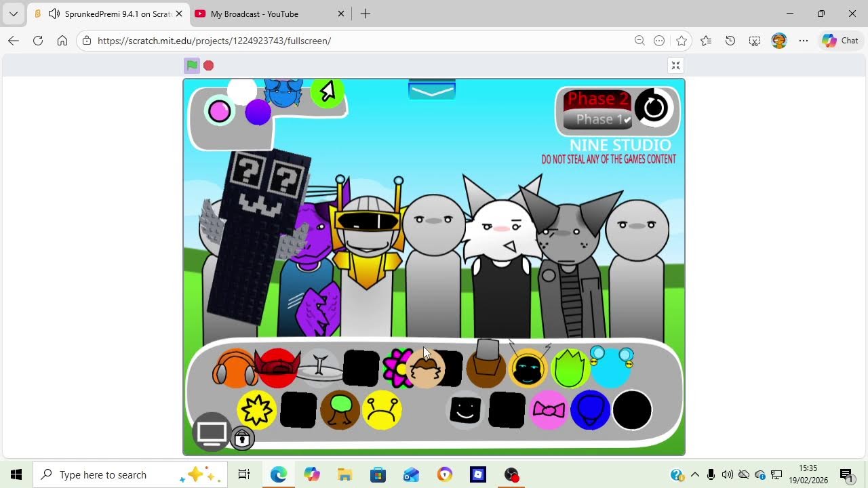Click the yellow-helmet knight character
This screenshot has height=488, width=868.
click(367, 258)
